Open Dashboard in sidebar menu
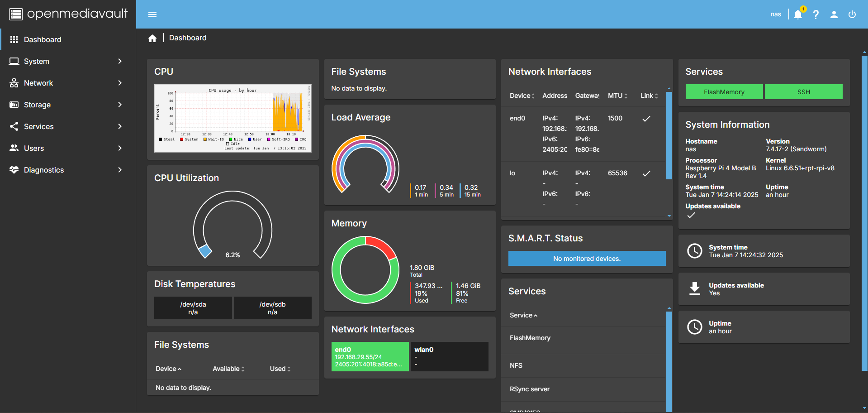 (x=68, y=39)
